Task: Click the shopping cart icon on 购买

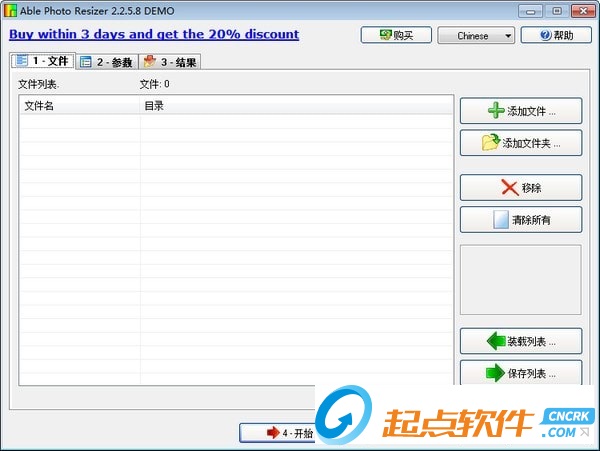Action: 385,35
